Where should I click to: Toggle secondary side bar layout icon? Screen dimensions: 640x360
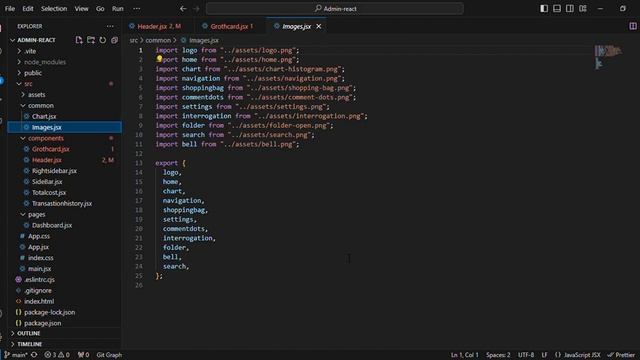[x=570, y=9]
